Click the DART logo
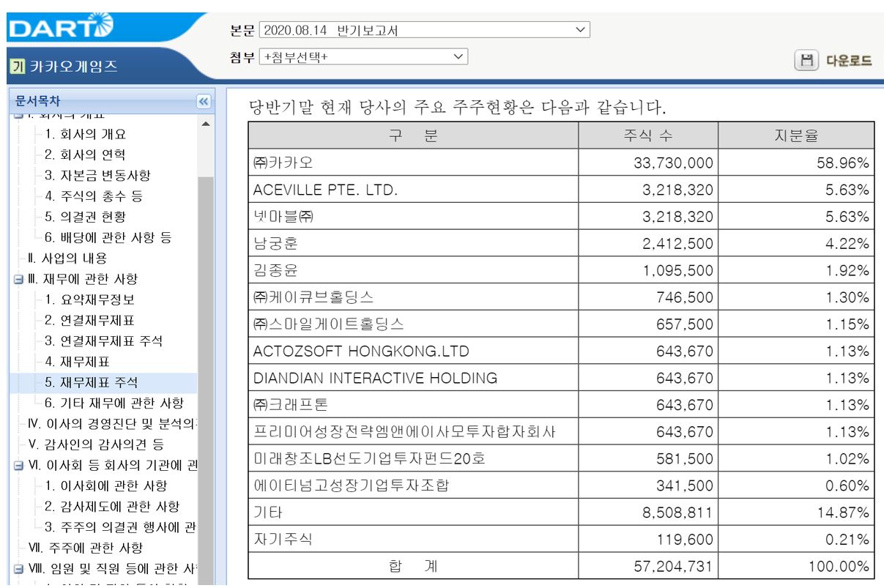Viewport: 884px width, 588px height. point(61,26)
